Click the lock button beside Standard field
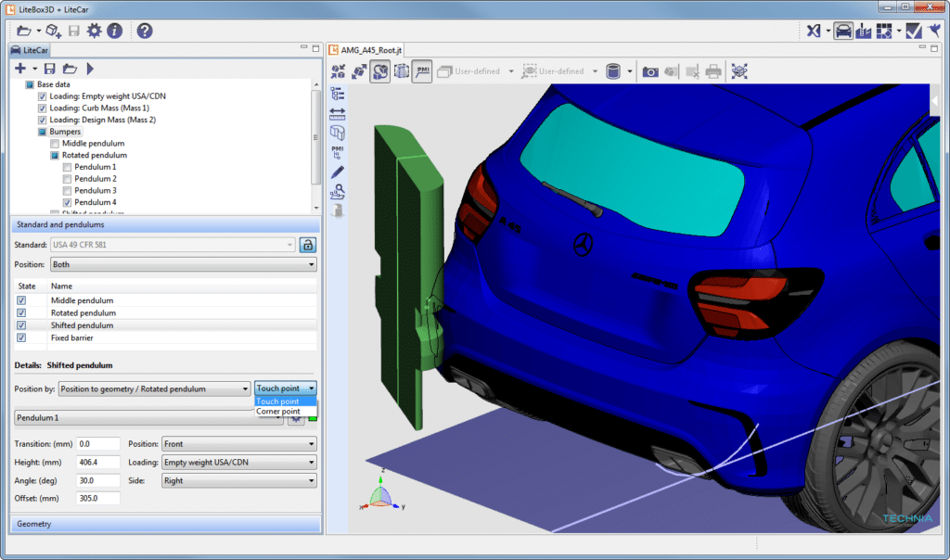The width and height of the screenshot is (950, 560). tap(308, 245)
